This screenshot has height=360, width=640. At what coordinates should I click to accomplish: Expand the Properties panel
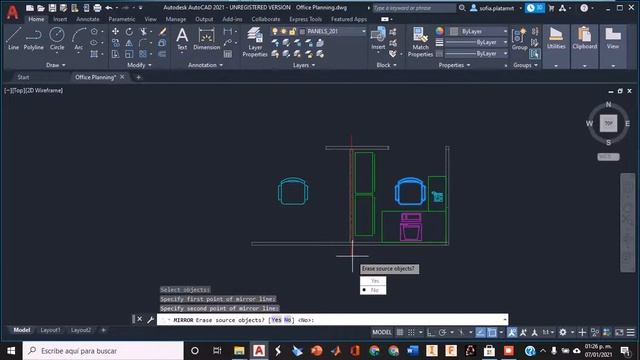coord(454,65)
